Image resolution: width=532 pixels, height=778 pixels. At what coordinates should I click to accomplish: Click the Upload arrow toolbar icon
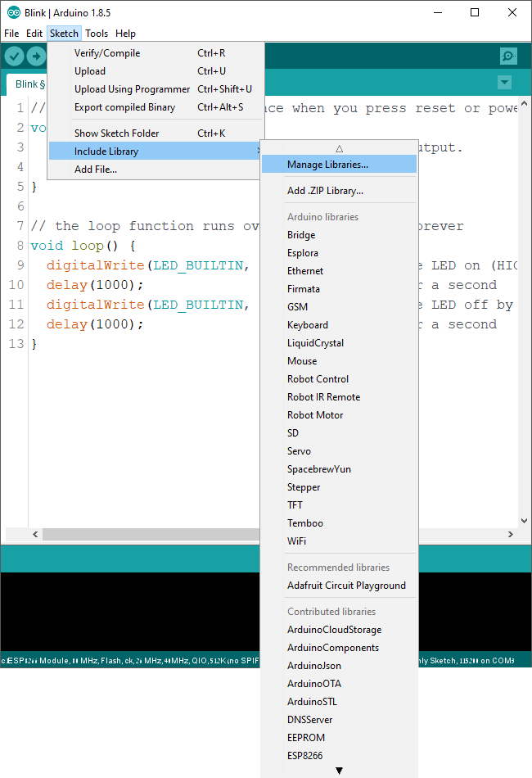pyautogui.click(x=36, y=56)
